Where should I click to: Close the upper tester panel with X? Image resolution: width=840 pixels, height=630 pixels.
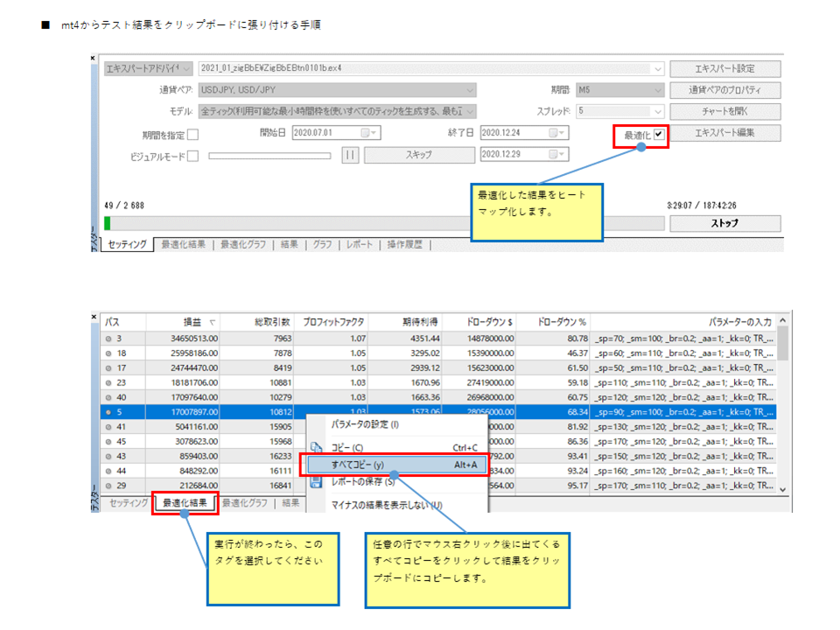93,58
